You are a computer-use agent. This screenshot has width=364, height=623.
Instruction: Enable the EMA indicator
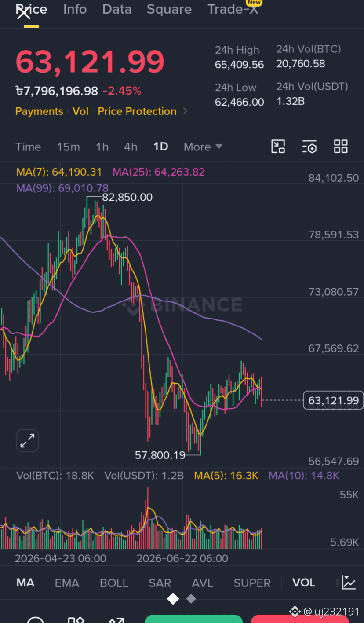(67, 583)
